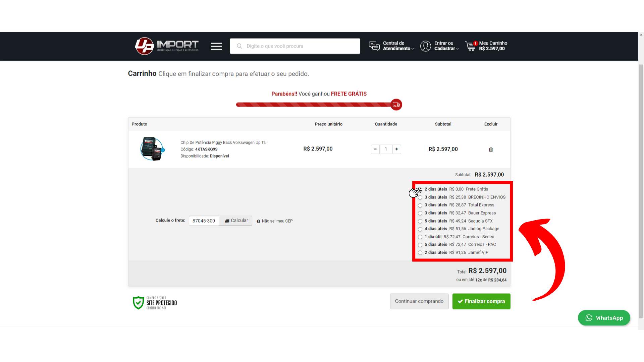Click Finalizar compra green button
Image resolution: width=644 pixels, height=362 pixels.
481,301
